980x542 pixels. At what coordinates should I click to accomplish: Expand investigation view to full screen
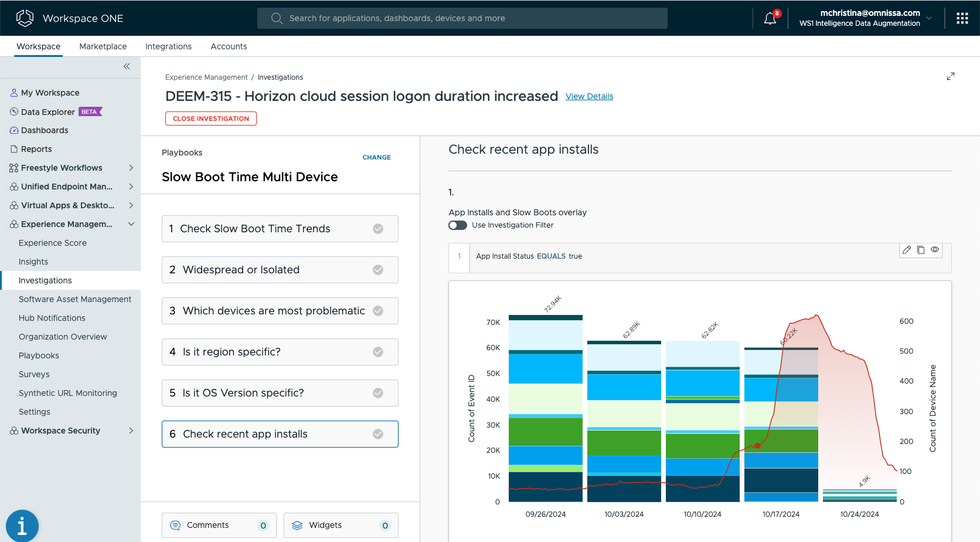pos(950,76)
